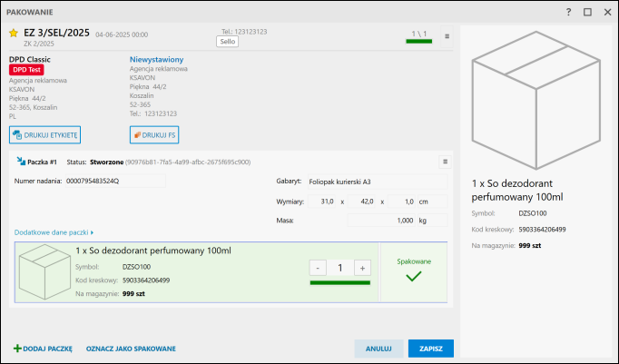619x364 pixels.
Task: Click Oznacz jako spakowane
Action: [131, 349]
